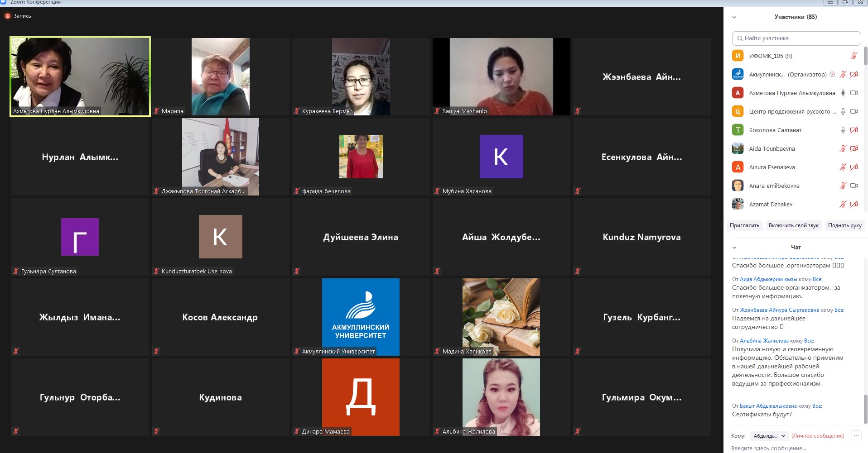Click camera icon next to Anara emilbekovna
The height and width of the screenshot is (453, 868).
point(854,186)
